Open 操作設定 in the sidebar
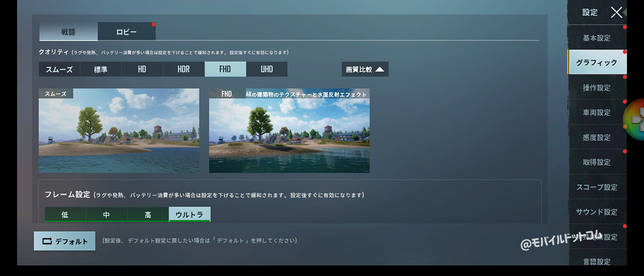The width and height of the screenshot is (644, 276). pos(597,88)
